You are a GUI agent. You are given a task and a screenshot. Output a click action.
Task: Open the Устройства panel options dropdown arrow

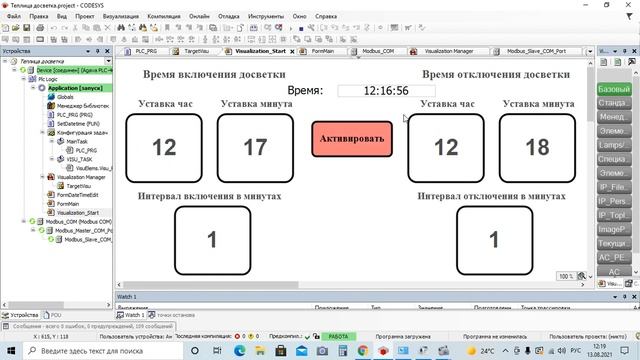(88, 51)
